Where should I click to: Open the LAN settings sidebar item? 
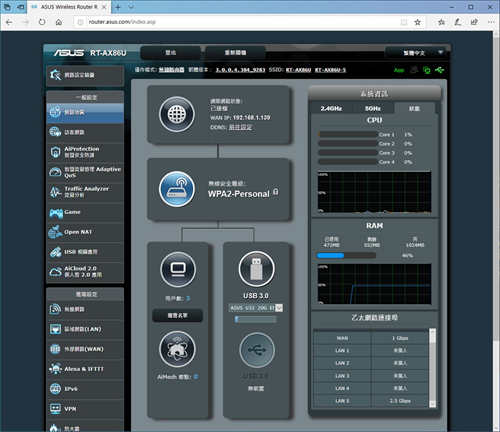85,329
